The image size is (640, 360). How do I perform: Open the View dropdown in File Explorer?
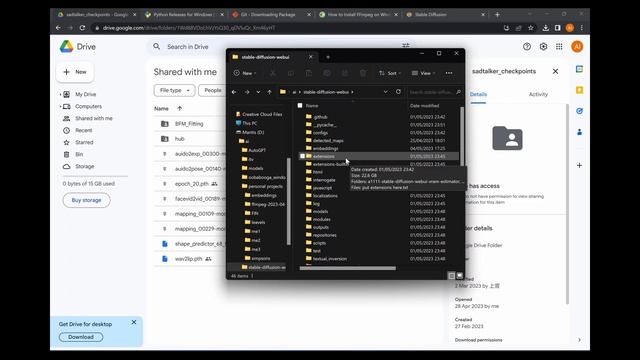click(423, 73)
